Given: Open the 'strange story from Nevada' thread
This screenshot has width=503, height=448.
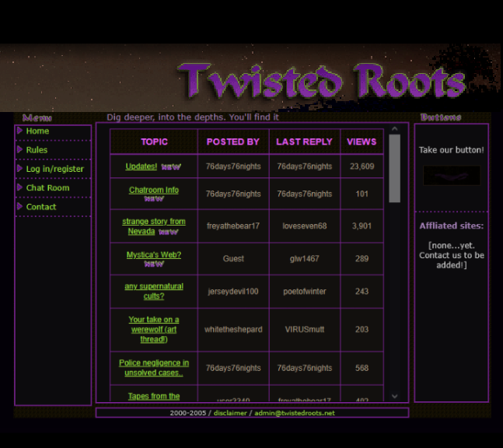Looking at the screenshot, I should tap(153, 222).
